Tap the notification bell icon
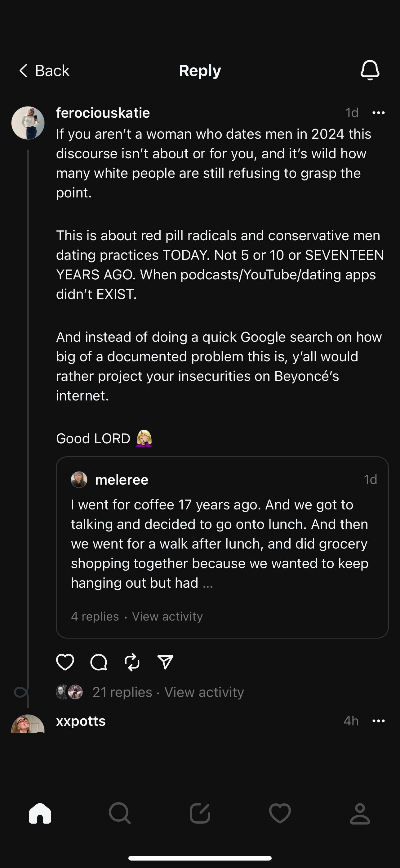The width and height of the screenshot is (400, 868). click(370, 70)
